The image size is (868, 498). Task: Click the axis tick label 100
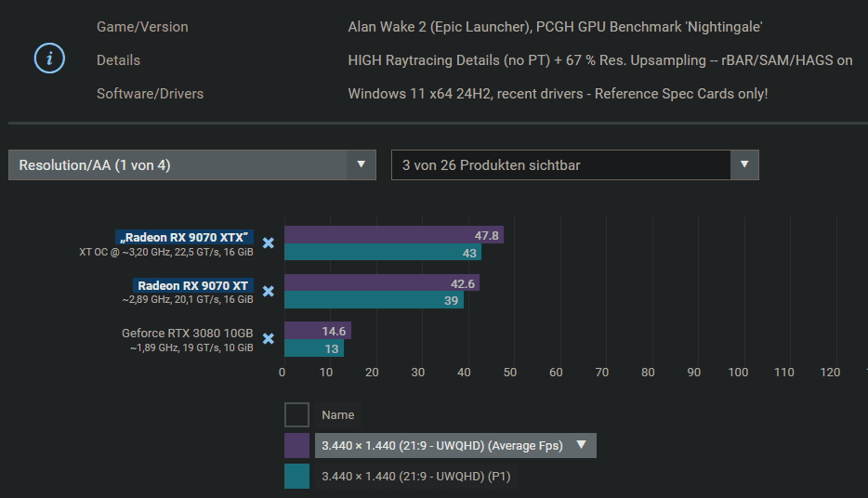pos(738,373)
